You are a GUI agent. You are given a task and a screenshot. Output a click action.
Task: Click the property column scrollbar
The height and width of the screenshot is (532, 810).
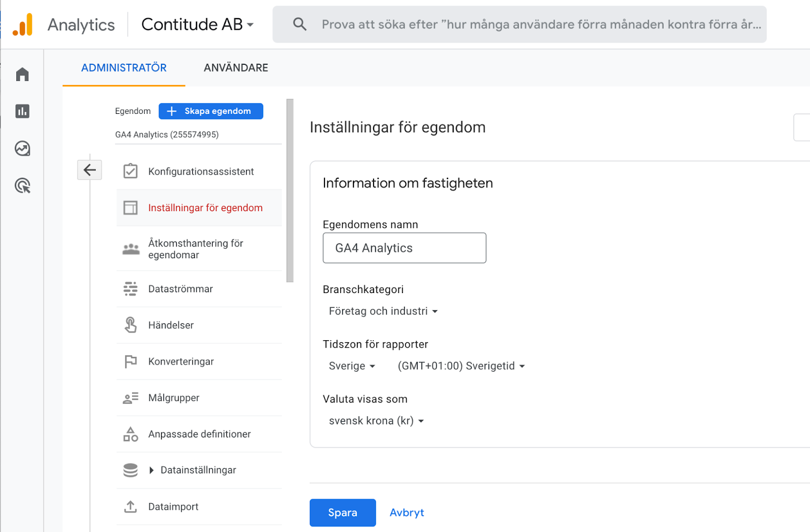pyautogui.click(x=290, y=190)
